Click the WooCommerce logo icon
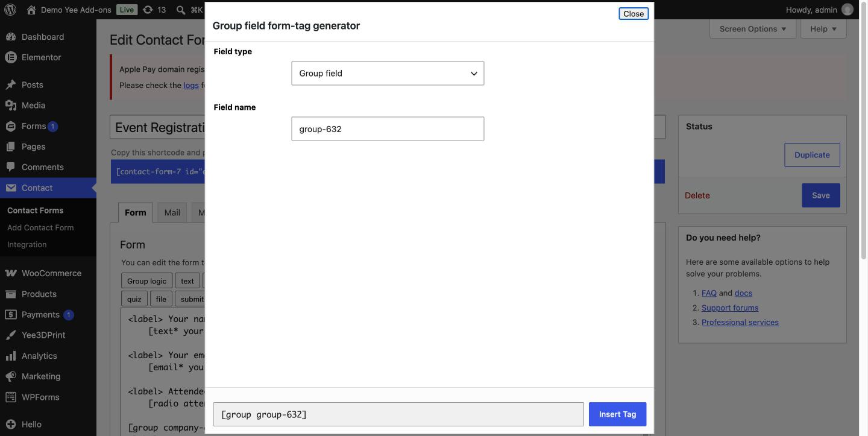Viewport: 868px width, 436px height. pyautogui.click(x=10, y=273)
